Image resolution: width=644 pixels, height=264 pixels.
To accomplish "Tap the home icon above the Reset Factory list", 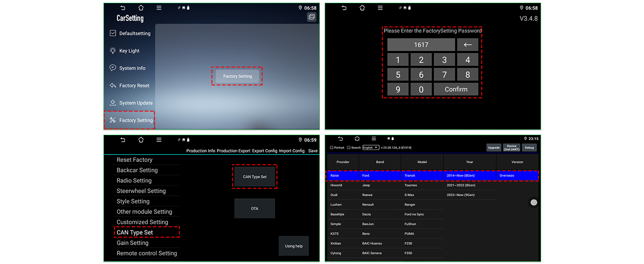I will 141,140.
